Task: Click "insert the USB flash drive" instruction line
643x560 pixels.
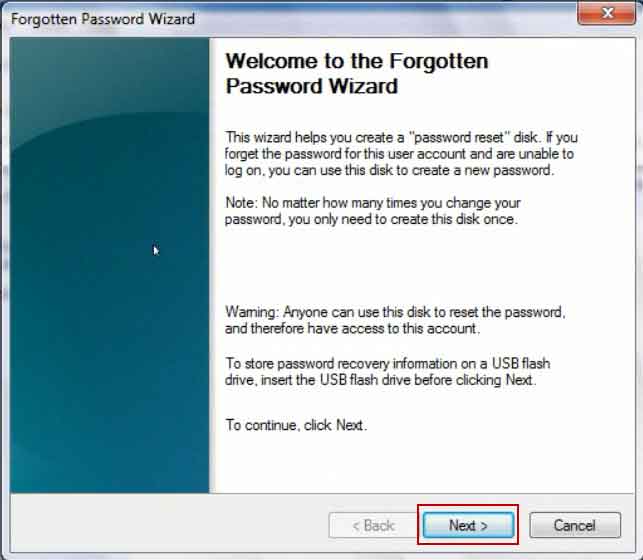Action: click(x=381, y=380)
